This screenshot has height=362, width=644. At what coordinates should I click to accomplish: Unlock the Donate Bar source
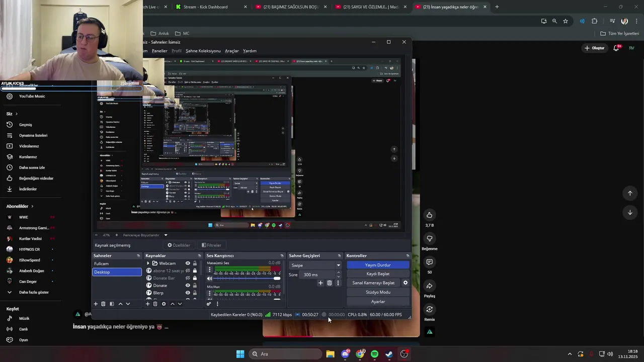click(x=195, y=278)
